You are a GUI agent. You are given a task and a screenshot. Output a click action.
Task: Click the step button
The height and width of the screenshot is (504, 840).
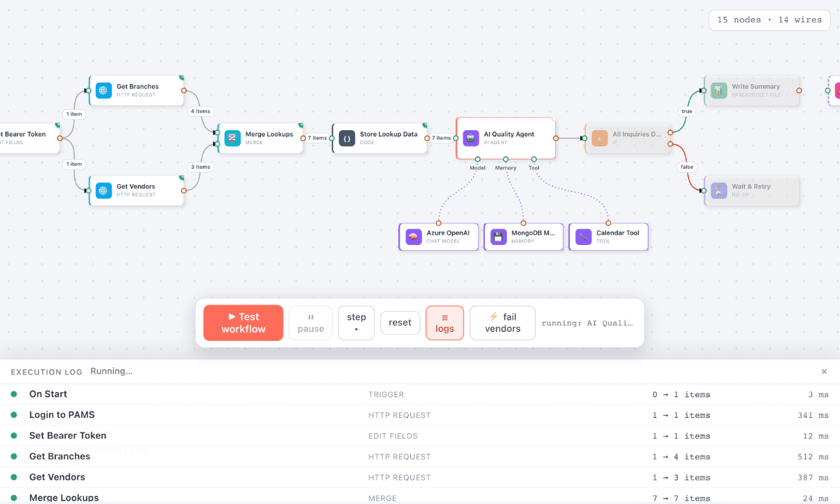tap(356, 323)
